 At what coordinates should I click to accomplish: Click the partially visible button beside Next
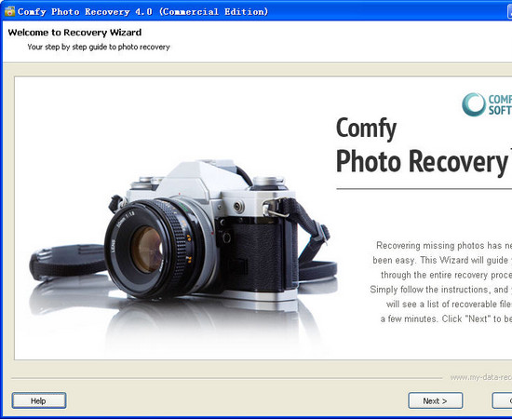coord(502,400)
